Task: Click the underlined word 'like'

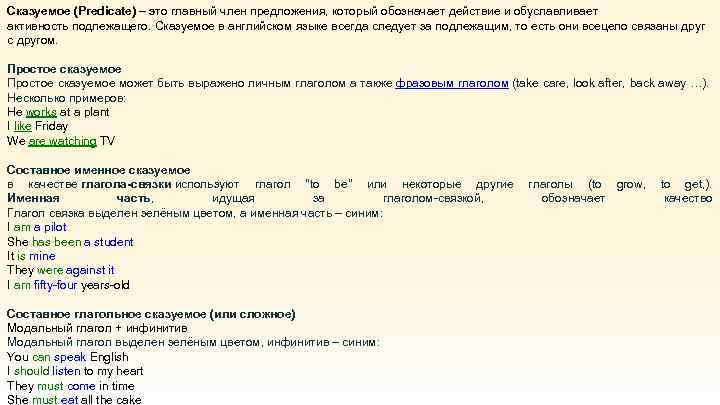Action: point(22,126)
